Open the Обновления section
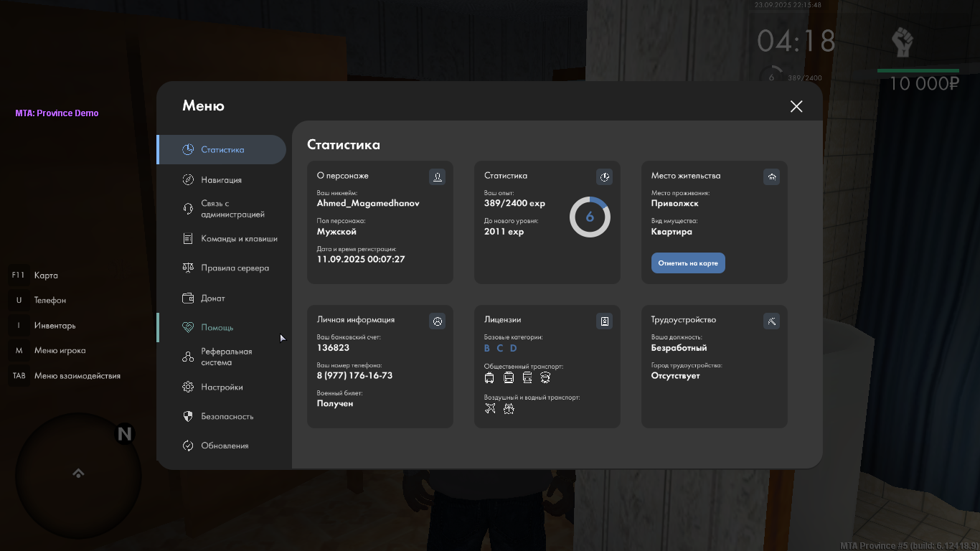 [x=222, y=446]
